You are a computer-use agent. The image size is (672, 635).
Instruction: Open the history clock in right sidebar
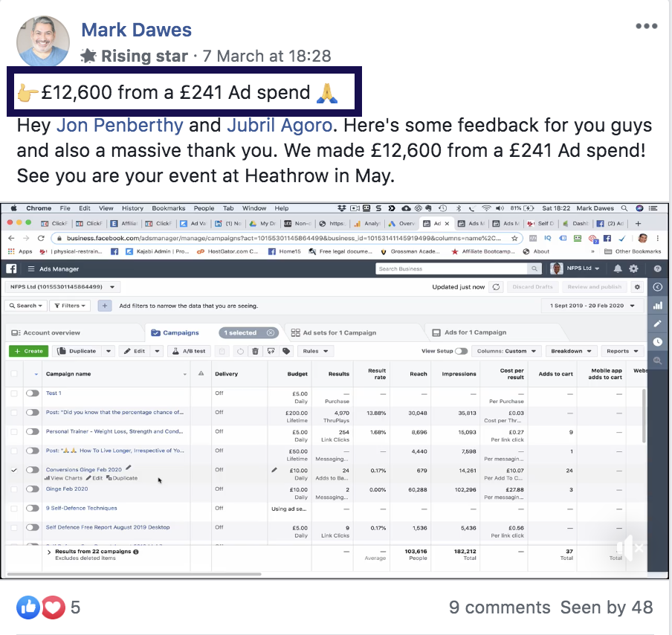click(x=657, y=342)
